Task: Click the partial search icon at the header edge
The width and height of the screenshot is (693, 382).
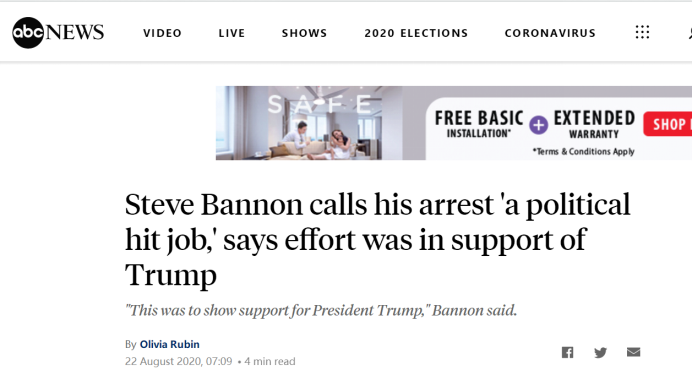Action: tap(690, 33)
